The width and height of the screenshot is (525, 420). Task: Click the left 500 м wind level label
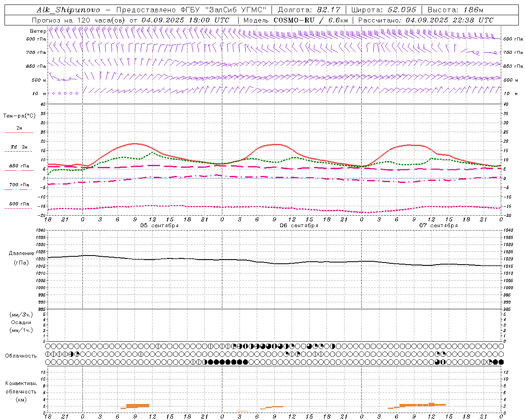(x=39, y=80)
